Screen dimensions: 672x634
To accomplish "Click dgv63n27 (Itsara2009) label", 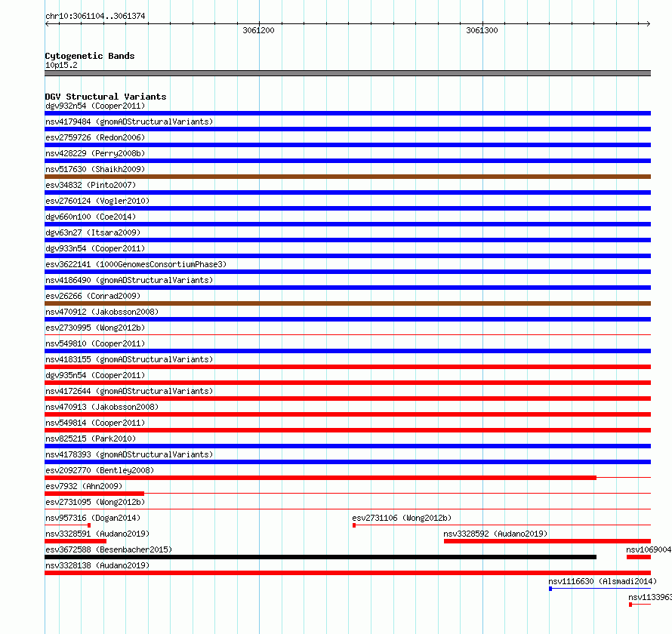I will pyautogui.click(x=93, y=232).
